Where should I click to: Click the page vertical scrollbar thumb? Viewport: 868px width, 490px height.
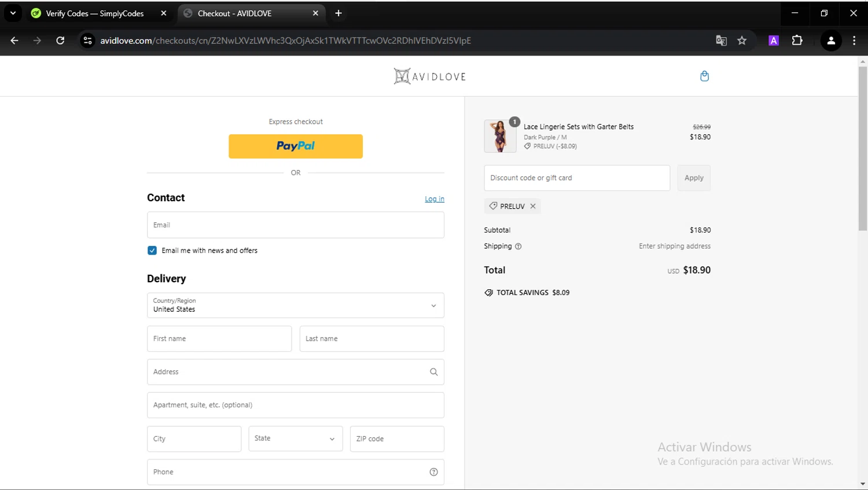[x=863, y=149]
